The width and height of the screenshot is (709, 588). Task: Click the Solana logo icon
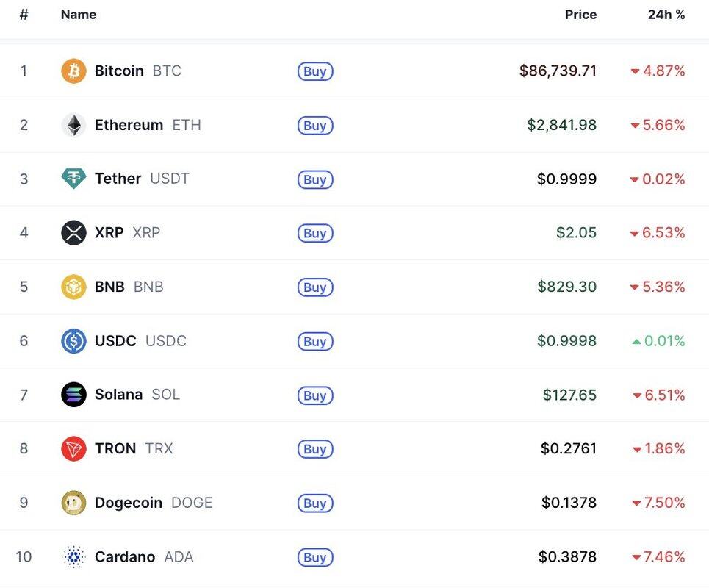click(73, 395)
